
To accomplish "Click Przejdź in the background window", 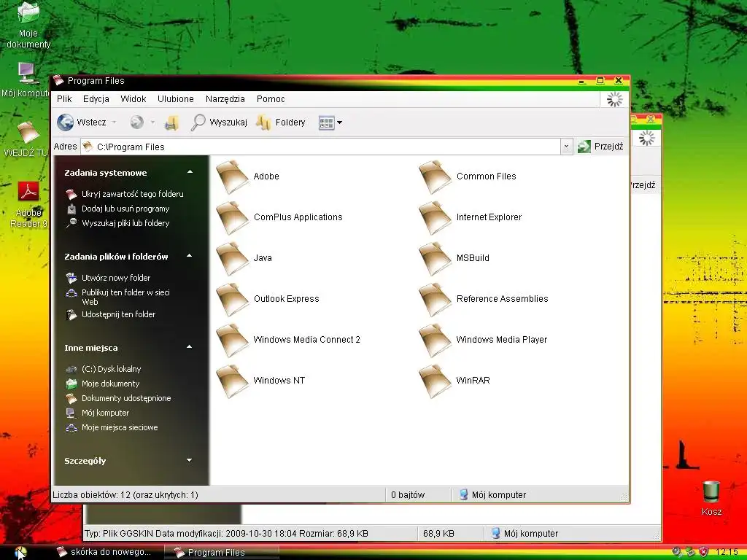I will [x=643, y=184].
